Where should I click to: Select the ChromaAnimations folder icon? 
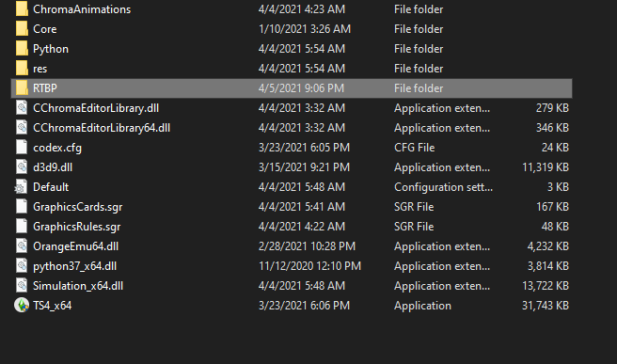(22, 9)
